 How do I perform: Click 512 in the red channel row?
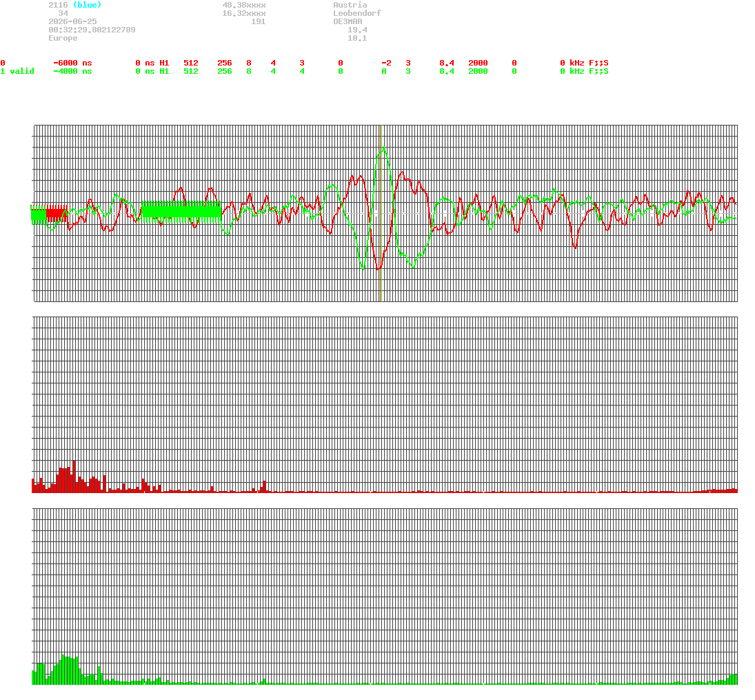[191, 63]
